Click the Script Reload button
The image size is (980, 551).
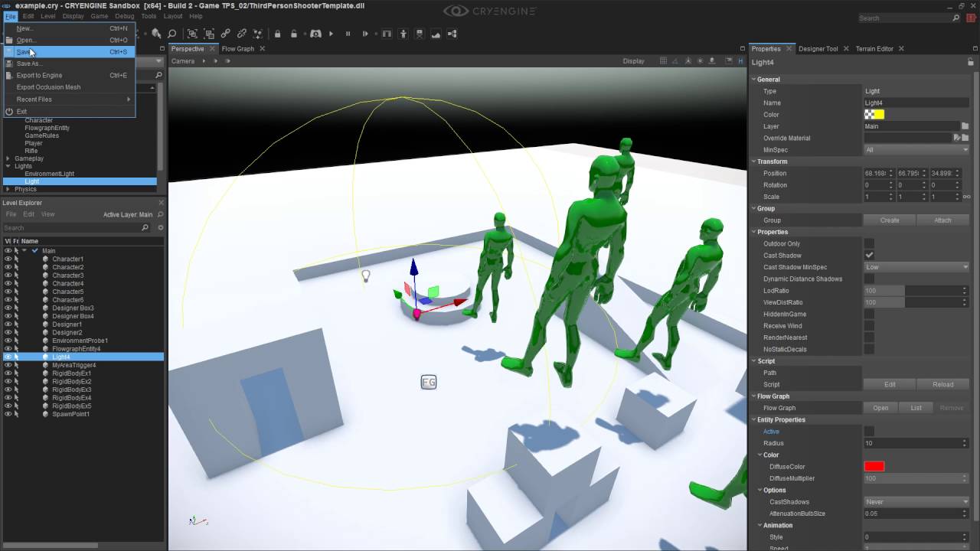[942, 384]
